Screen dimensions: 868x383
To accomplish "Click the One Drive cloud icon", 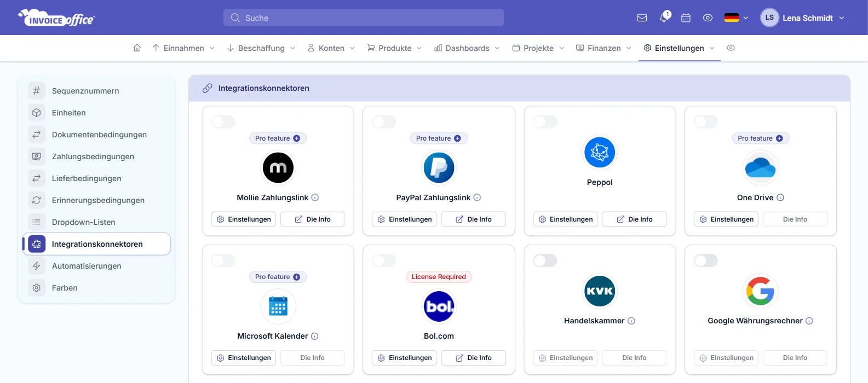I will [x=761, y=167].
